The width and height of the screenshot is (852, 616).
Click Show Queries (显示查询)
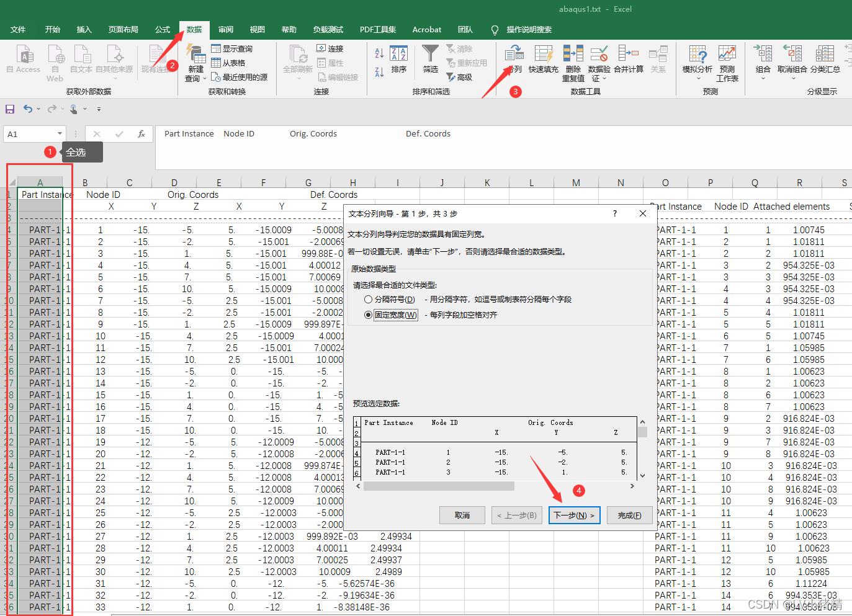pyautogui.click(x=232, y=48)
